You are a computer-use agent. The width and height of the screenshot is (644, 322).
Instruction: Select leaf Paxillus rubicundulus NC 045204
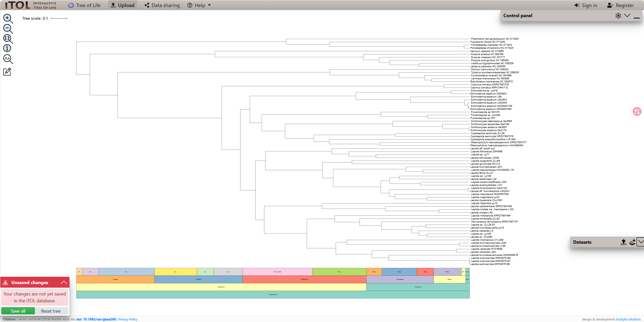(x=489, y=69)
